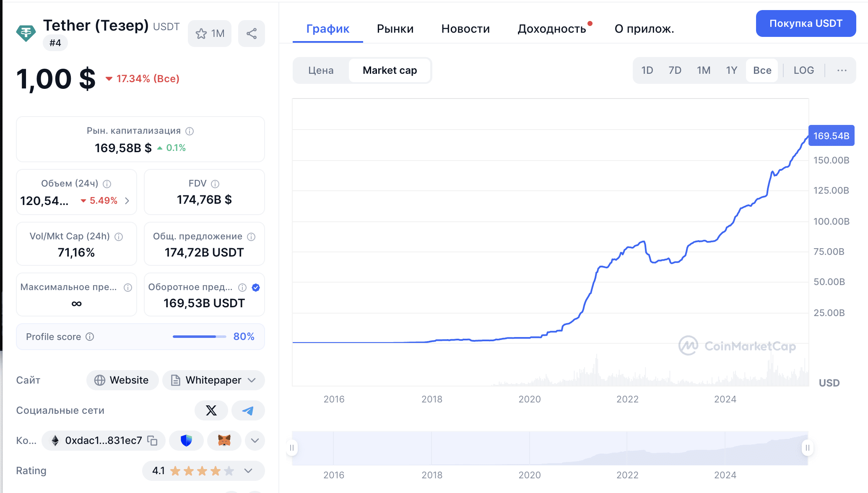868x493 pixels.
Task: Click the blue shield explorer icon
Action: pyautogui.click(x=186, y=441)
